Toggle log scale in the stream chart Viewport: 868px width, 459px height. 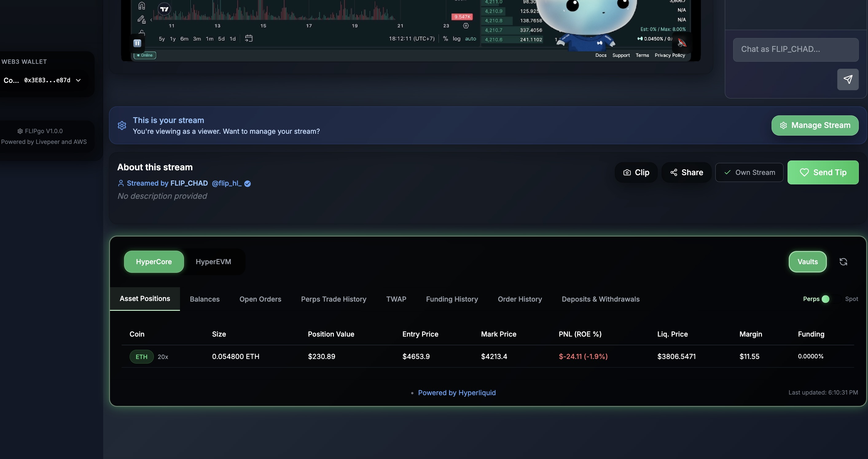pos(456,39)
